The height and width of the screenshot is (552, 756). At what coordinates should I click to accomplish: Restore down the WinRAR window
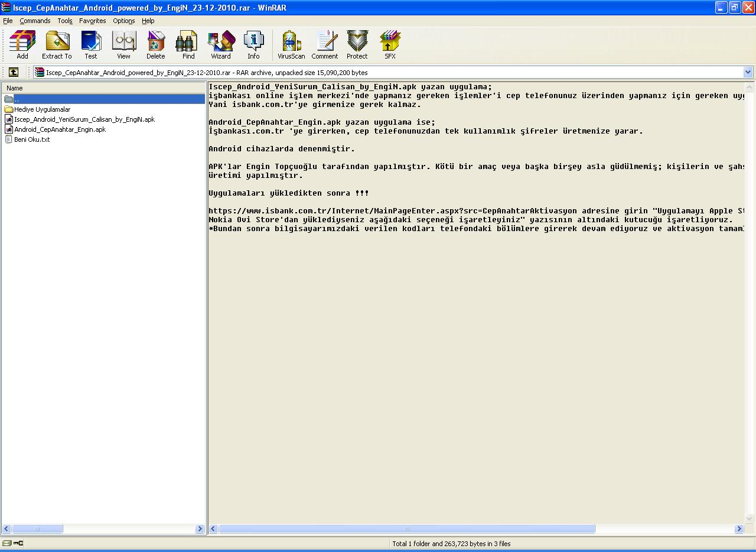click(734, 7)
